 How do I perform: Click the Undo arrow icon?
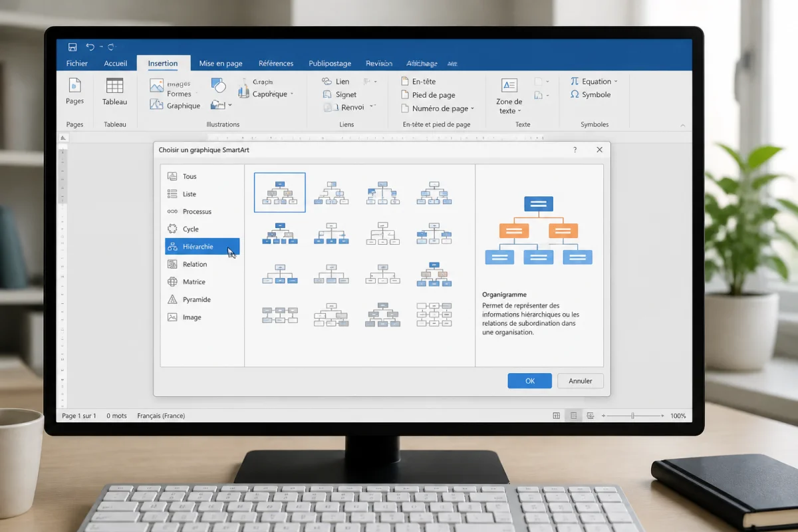click(90, 47)
